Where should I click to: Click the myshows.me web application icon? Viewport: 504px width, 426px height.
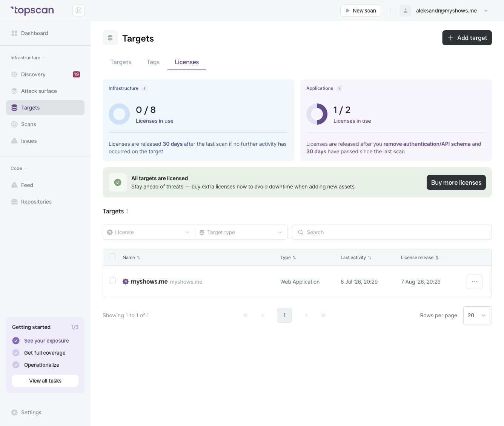[x=126, y=281]
